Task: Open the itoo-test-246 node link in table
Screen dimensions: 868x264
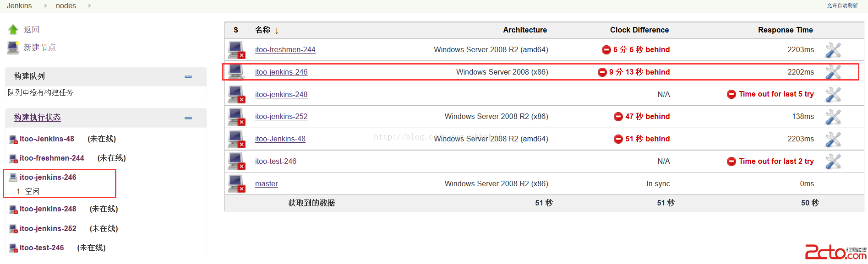Action: pos(276,161)
